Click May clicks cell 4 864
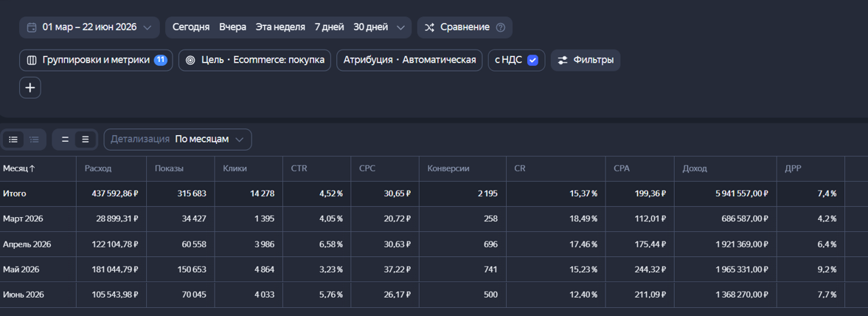The image size is (868, 316). 263,269
